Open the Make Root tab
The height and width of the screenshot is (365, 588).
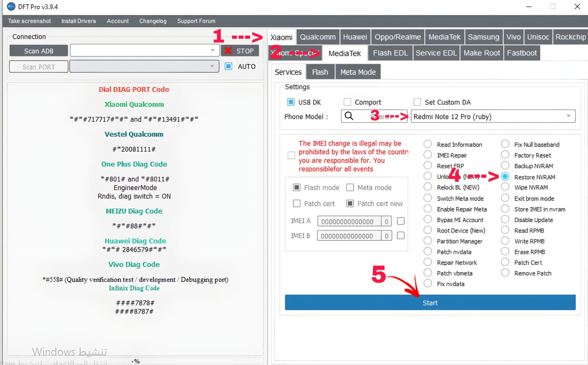tap(482, 53)
